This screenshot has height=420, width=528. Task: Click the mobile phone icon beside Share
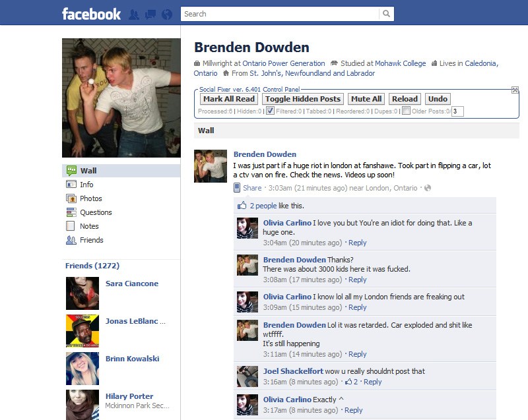(x=237, y=188)
